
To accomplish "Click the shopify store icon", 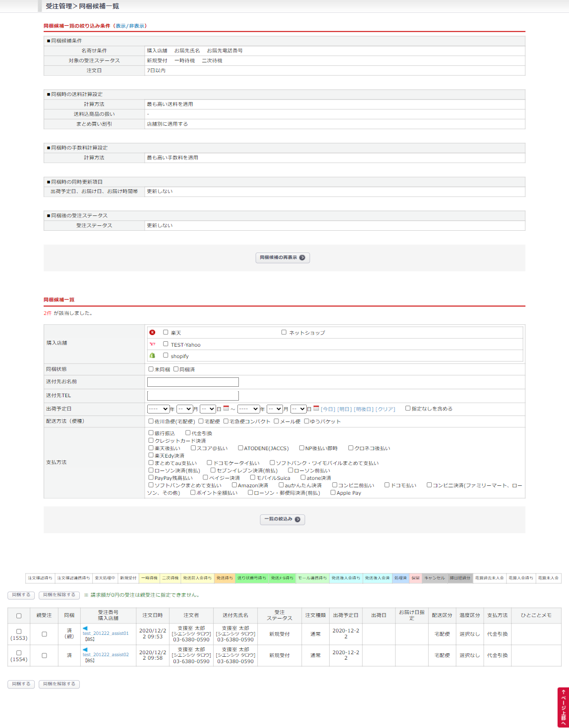I will click(152, 356).
